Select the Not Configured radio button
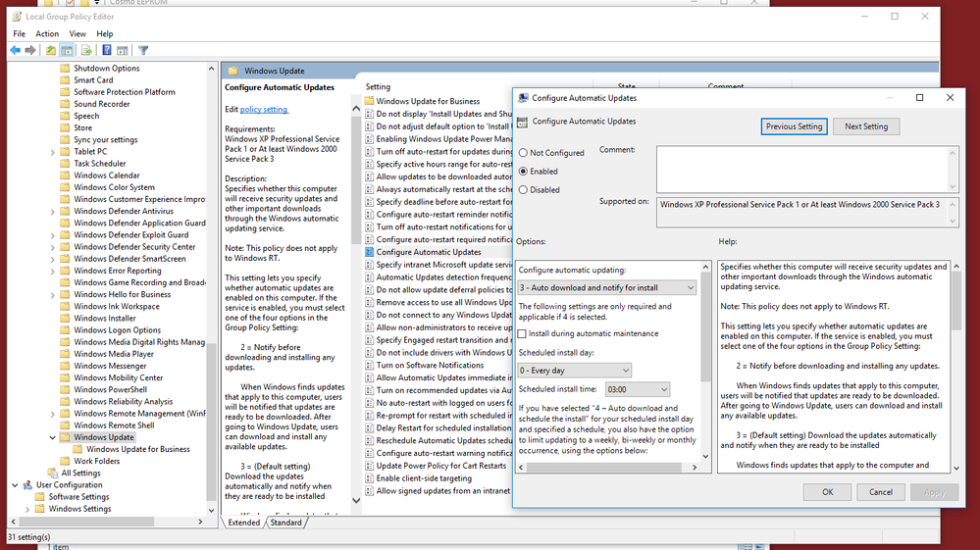980x550 pixels. point(523,153)
